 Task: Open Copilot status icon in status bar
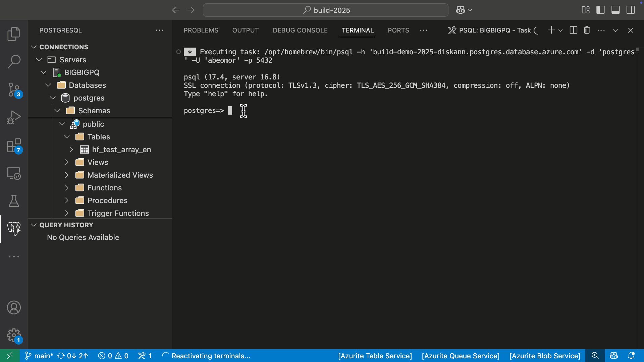[614, 356]
